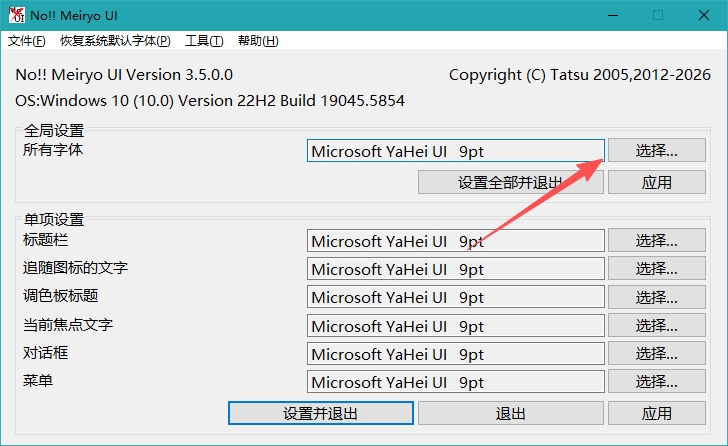
Task: Open the 文件(F) menu
Action: [x=27, y=41]
